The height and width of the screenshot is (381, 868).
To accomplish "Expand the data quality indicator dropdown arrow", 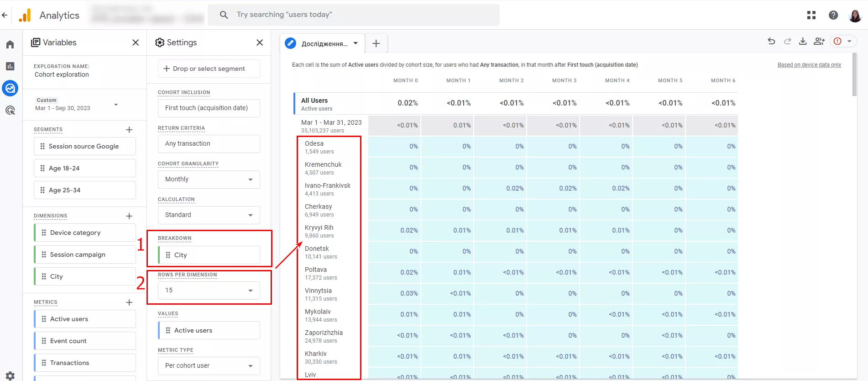I will (849, 41).
